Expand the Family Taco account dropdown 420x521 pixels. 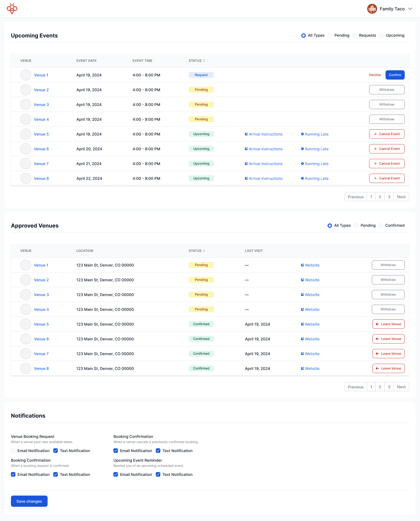(410, 9)
